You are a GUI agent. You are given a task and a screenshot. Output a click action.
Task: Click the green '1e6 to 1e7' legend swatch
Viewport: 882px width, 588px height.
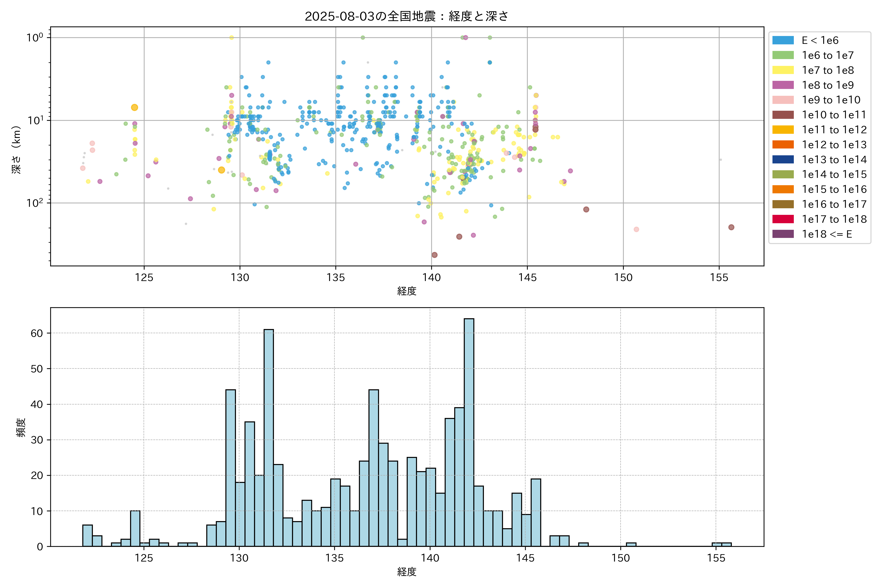click(783, 56)
